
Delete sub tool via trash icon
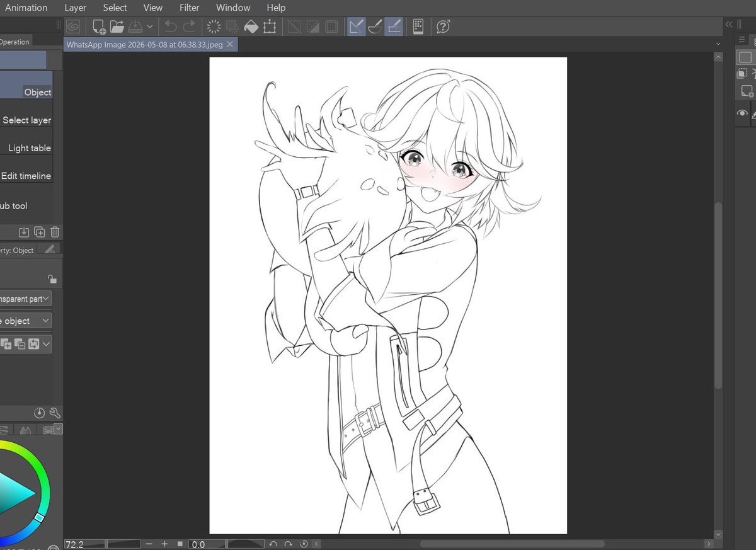pos(55,232)
